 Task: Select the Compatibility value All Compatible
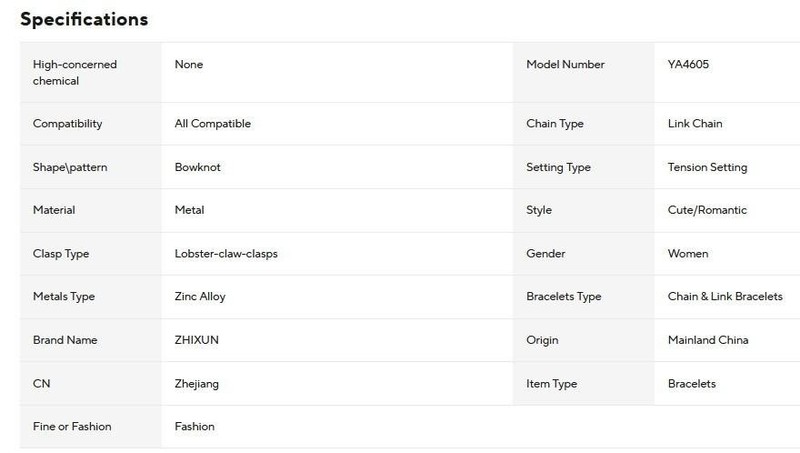click(213, 123)
